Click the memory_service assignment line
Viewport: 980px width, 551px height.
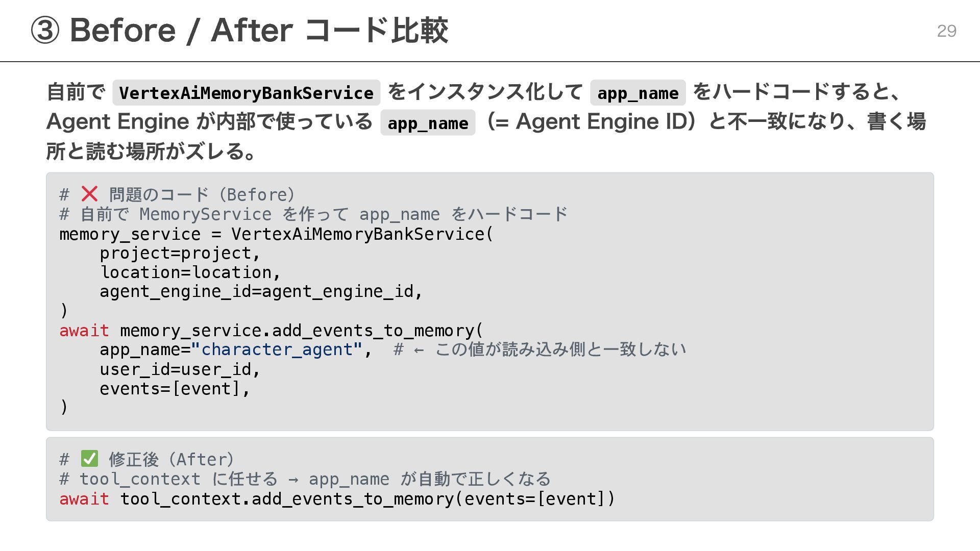(x=276, y=234)
